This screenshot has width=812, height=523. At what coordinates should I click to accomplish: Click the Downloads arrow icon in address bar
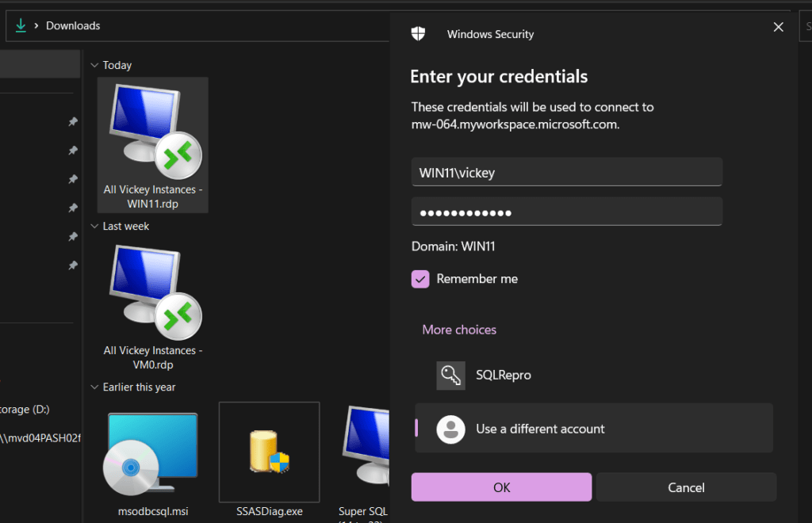pos(21,25)
